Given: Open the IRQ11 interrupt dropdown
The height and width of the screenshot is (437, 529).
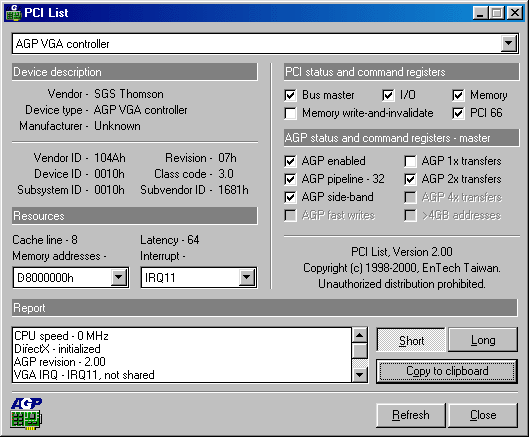Looking at the screenshot, I should pos(247,278).
